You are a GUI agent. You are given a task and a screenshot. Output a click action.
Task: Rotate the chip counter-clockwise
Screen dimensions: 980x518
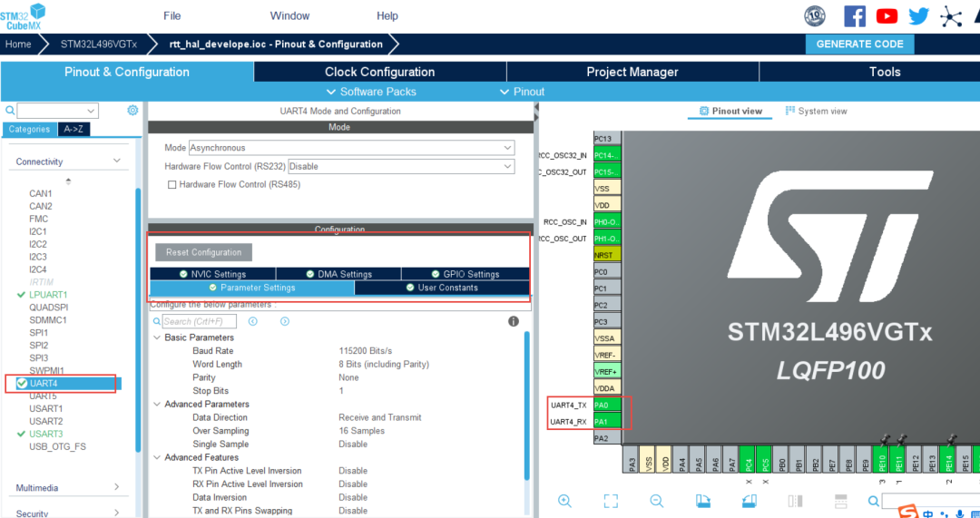750,501
